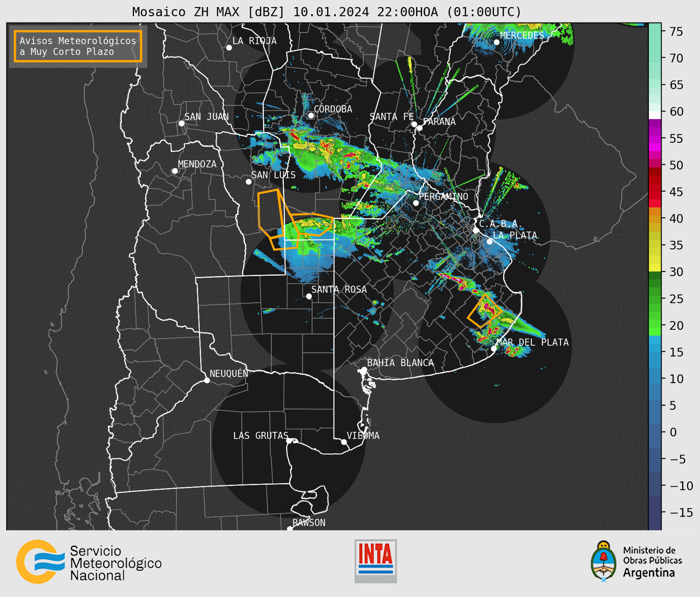The image size is (700, 597).
Task: Click the Argentina text beside the ministry emblem
Action: click(649, 573)
